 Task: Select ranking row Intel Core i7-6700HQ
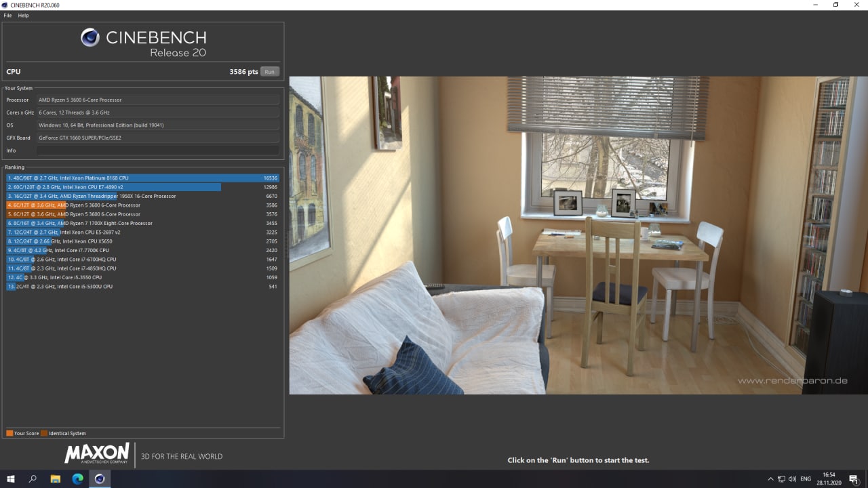point(142,260)
